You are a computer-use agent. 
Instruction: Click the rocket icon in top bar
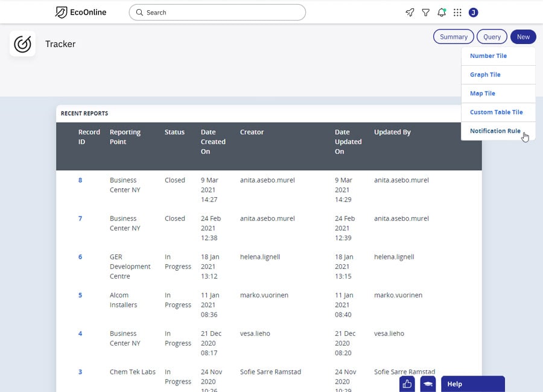click(410, 12)
